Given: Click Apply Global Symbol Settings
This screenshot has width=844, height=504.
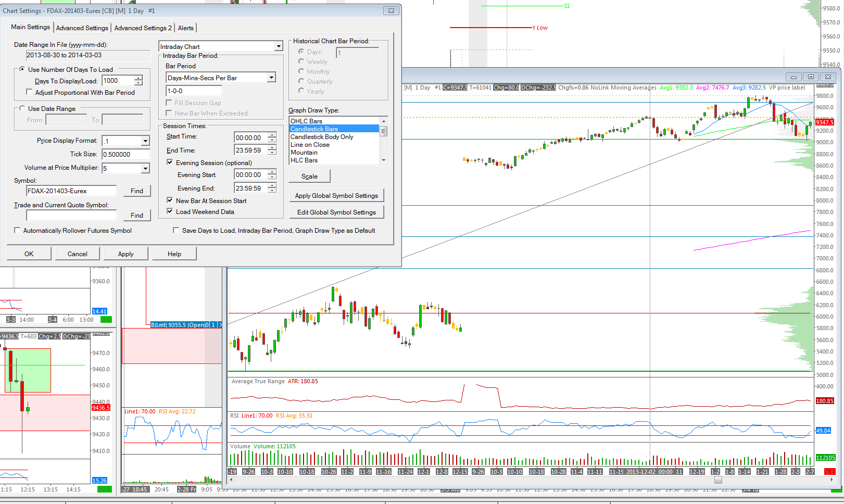Looking at the screenshot, I should [x=336, y=196].
